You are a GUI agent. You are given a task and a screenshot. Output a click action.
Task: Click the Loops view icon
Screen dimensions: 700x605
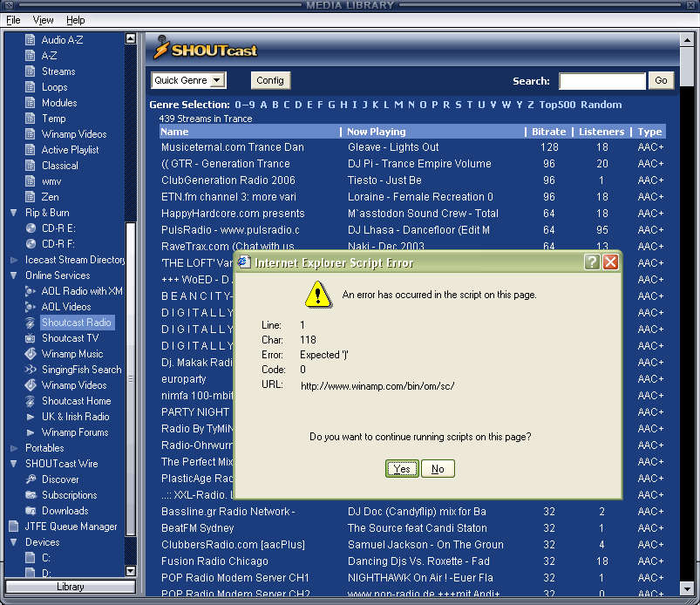(x=30, y=87)
